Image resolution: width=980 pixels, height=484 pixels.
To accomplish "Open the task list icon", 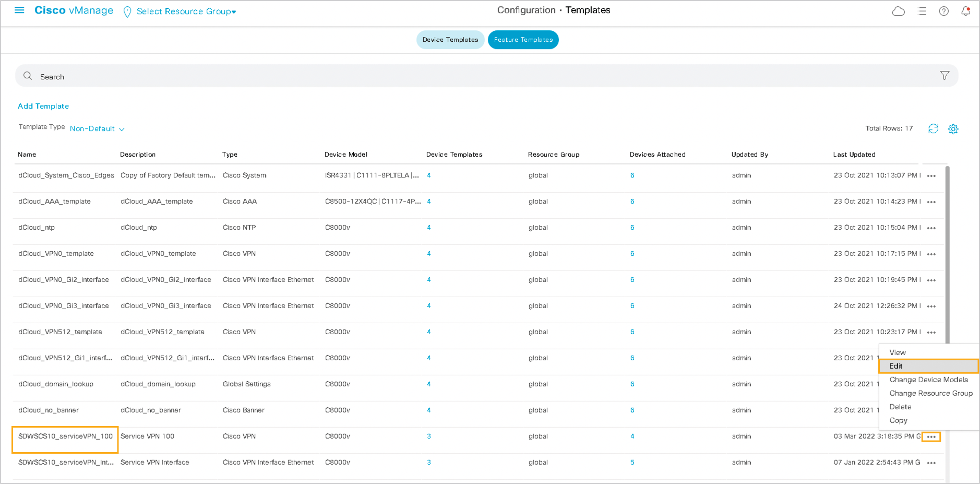I will (x=922, y=11).
